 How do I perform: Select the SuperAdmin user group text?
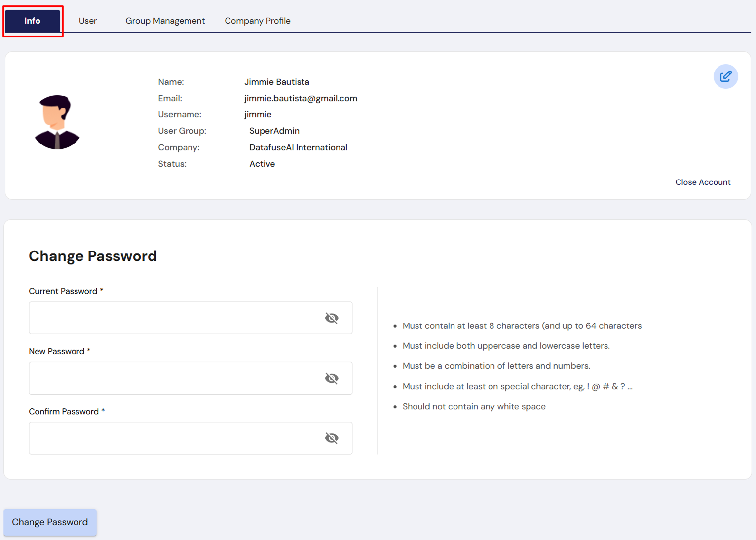click(274, 131)
